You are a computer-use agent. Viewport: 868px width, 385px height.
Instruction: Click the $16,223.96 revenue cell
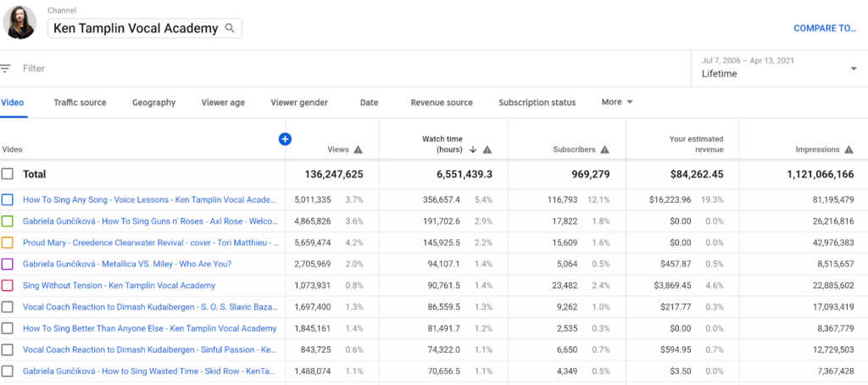coord(670,199)
